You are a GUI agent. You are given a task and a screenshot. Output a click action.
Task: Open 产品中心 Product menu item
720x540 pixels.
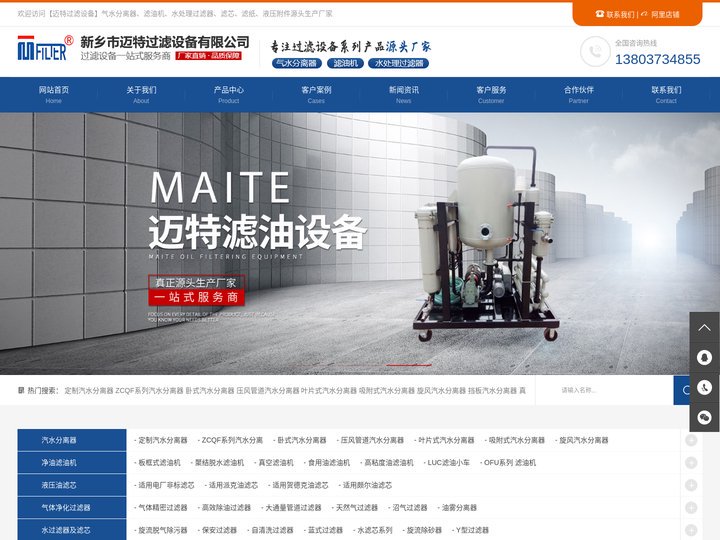coord(229,95)
